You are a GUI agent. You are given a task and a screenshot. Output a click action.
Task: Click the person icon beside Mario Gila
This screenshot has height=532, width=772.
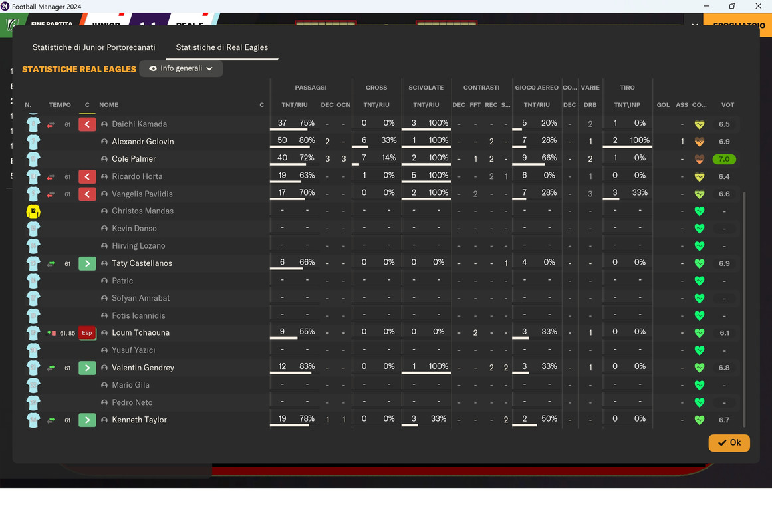(x=104, y=385)
